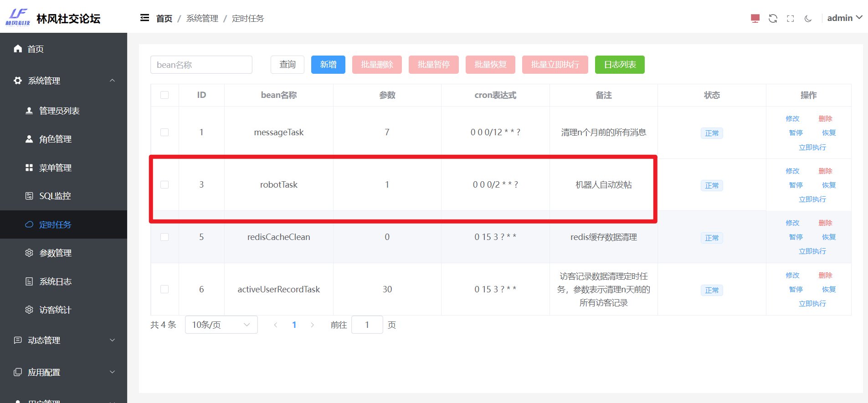868x403 pixels.
Task: Open the admin user dropdown
Action: (844, 18)
